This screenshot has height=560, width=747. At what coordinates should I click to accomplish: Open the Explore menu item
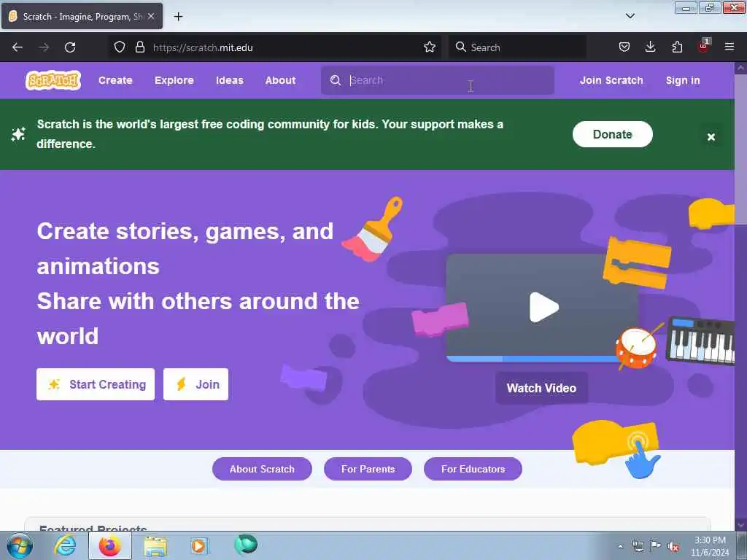(174, 80)
